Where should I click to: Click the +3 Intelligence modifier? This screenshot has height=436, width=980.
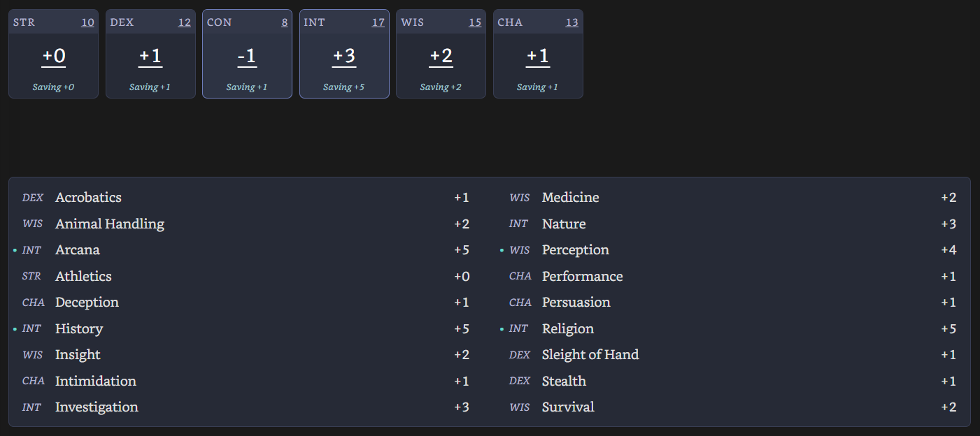click(344, 56)
